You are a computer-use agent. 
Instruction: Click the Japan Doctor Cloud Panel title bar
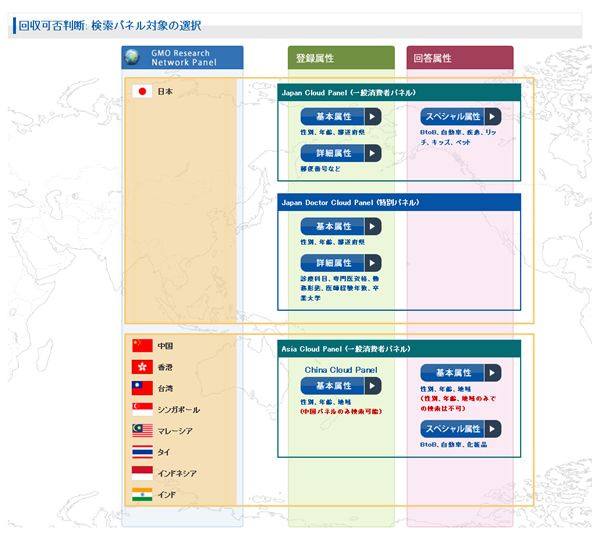[399, 202]
